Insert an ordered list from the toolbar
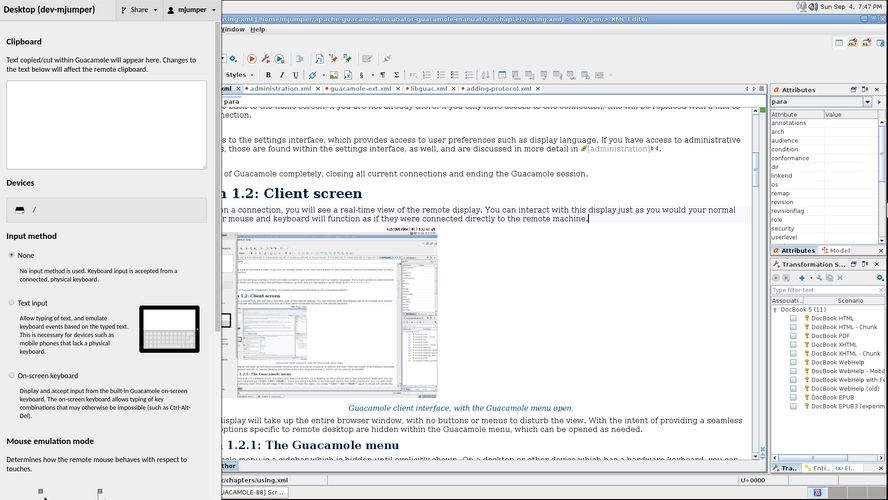Image resolution: width=888 pixels, height=500 pixels. point(427,75)
